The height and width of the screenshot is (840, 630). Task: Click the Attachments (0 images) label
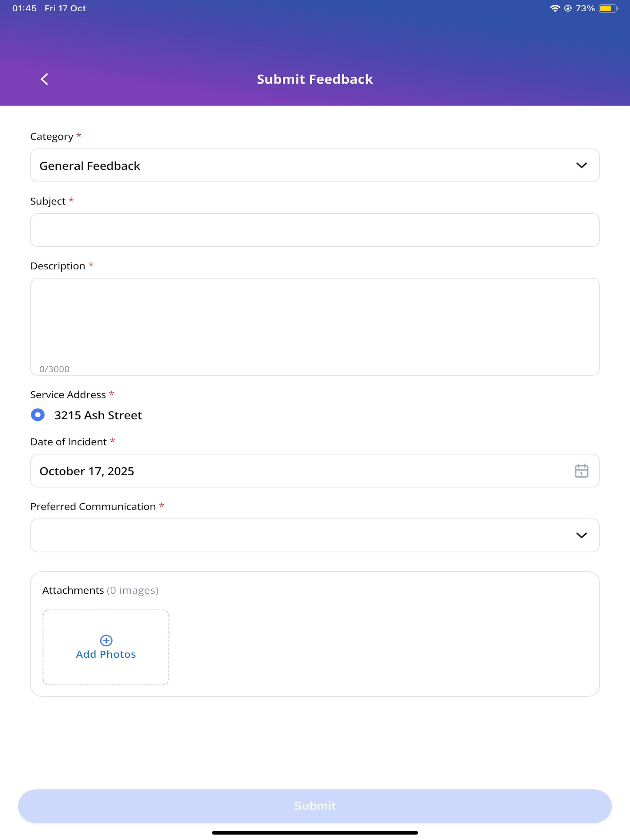tap(100, 591)
